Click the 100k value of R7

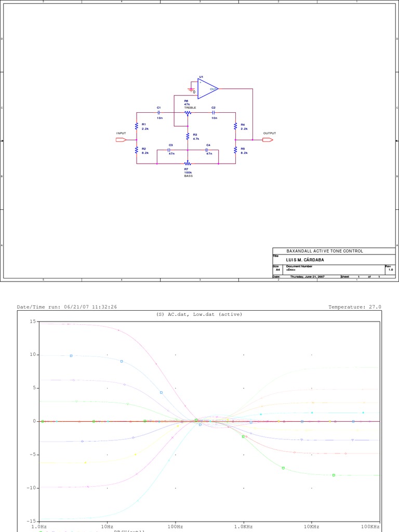tap(188, 172)
